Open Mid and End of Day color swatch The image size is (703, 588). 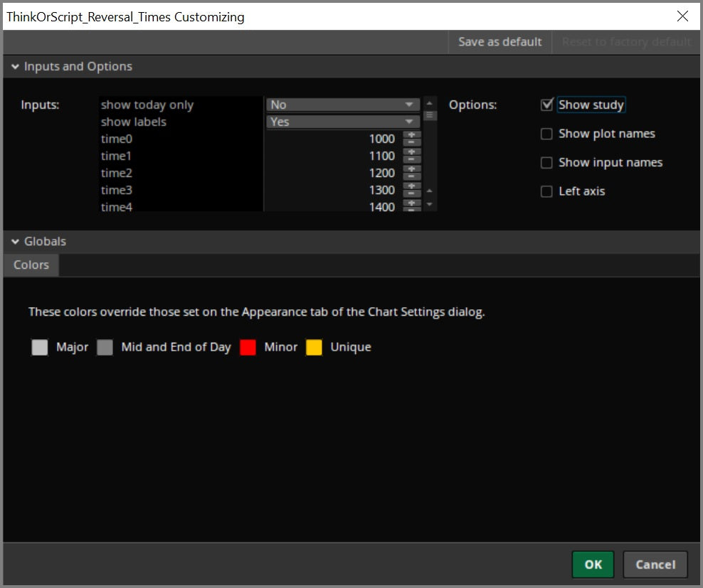[x=105, y=348]
